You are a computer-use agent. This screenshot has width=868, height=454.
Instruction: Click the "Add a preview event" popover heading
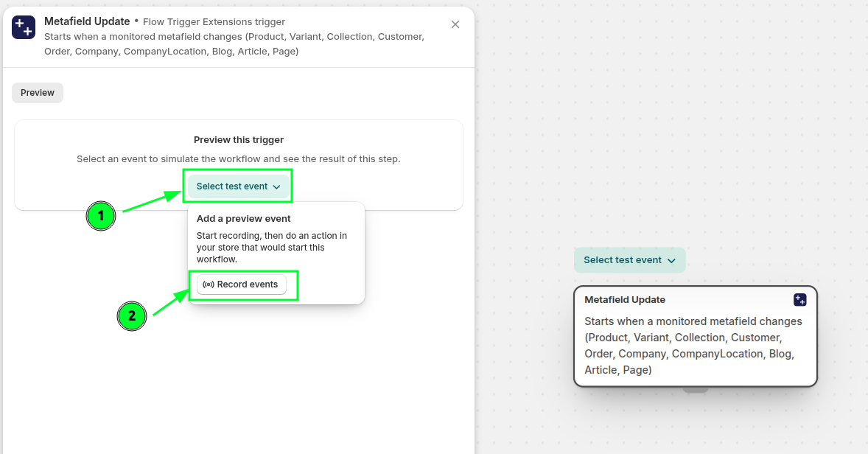(244, 219)
